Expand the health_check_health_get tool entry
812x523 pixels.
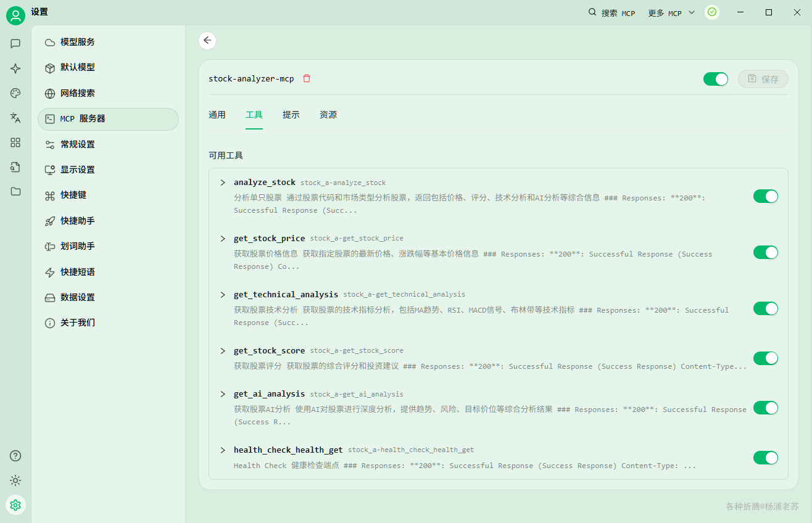click(x=223, y=450)
